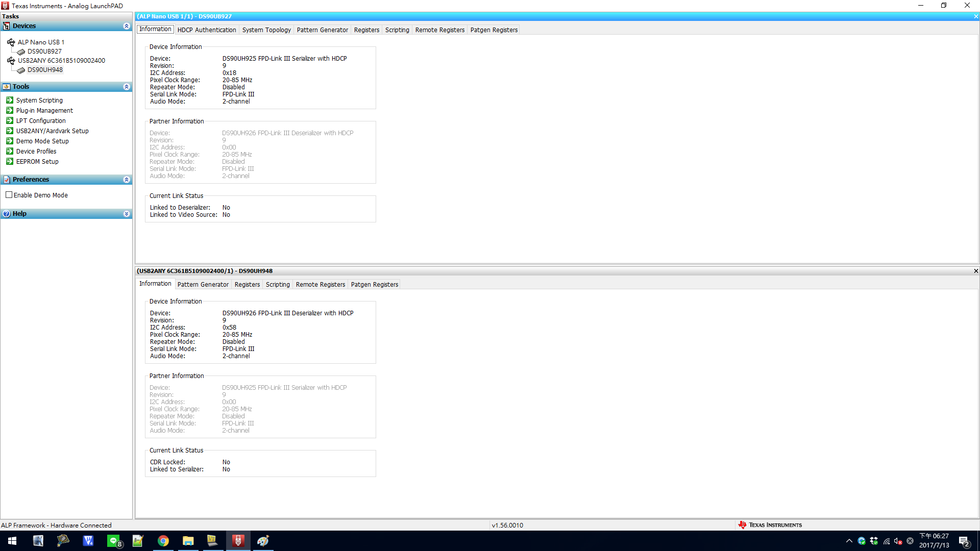The width and height of the screenshot is (980, 551).
Task: Close the DS90UH948 device pane
Action: pyautogui.click(x=976, y=271)
